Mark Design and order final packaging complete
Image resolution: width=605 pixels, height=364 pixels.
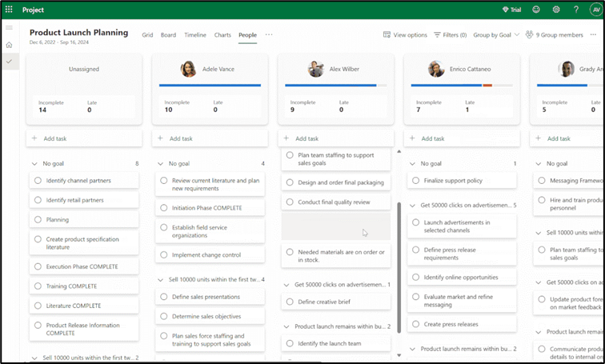click(x=290, y=182)
